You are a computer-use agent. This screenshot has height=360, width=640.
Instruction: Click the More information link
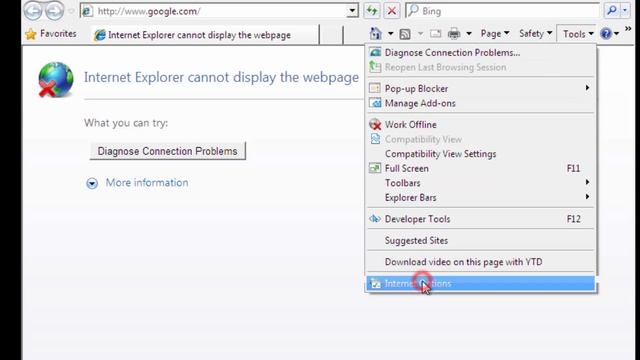click(147, 182)
